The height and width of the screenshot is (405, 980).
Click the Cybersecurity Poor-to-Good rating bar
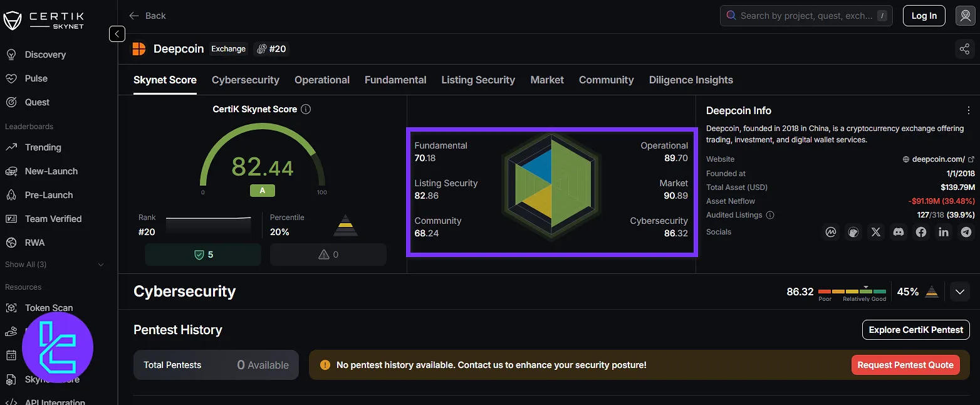click(852, 292)
